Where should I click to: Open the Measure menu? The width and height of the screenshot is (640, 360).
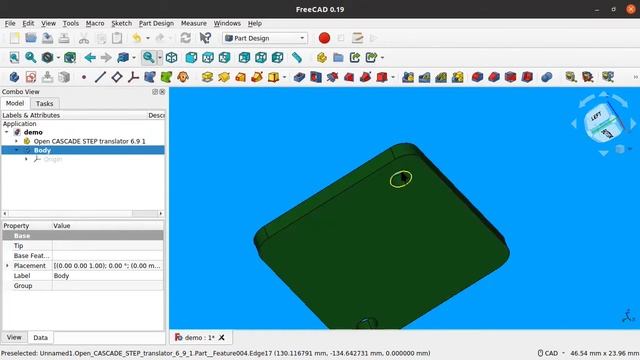pyautogui.click(x=193, y=23)
